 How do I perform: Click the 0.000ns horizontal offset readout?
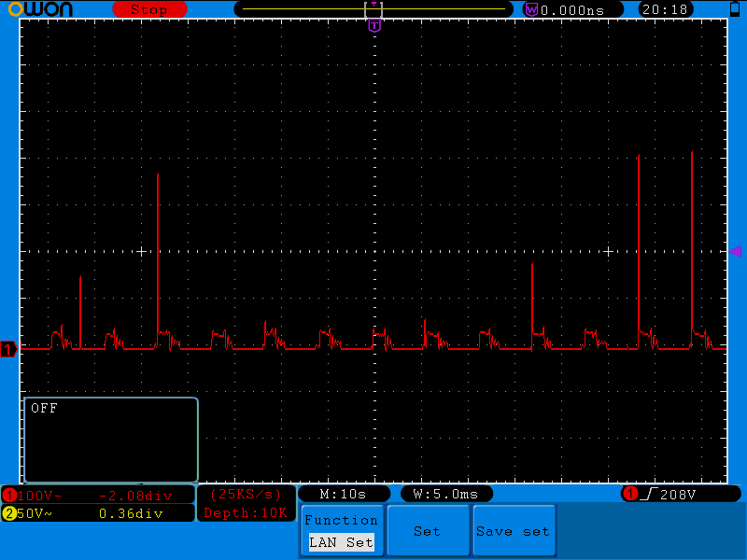572,10
